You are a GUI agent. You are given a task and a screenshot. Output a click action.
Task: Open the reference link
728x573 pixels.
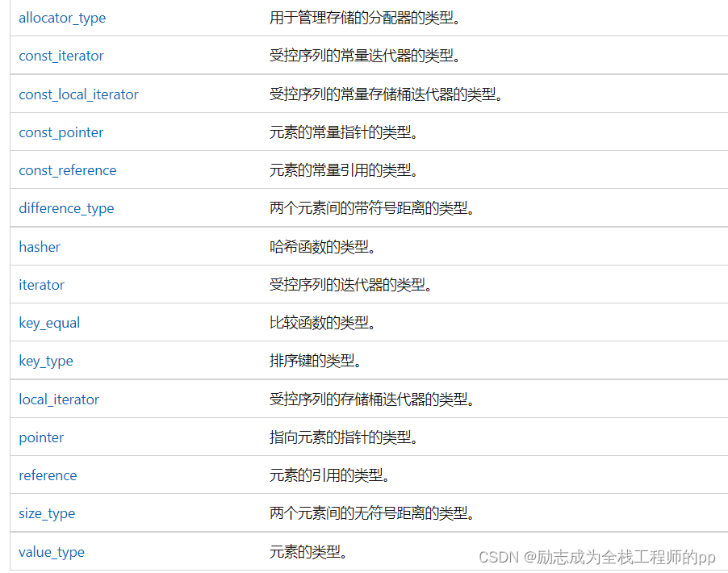[x=48, y=475]
